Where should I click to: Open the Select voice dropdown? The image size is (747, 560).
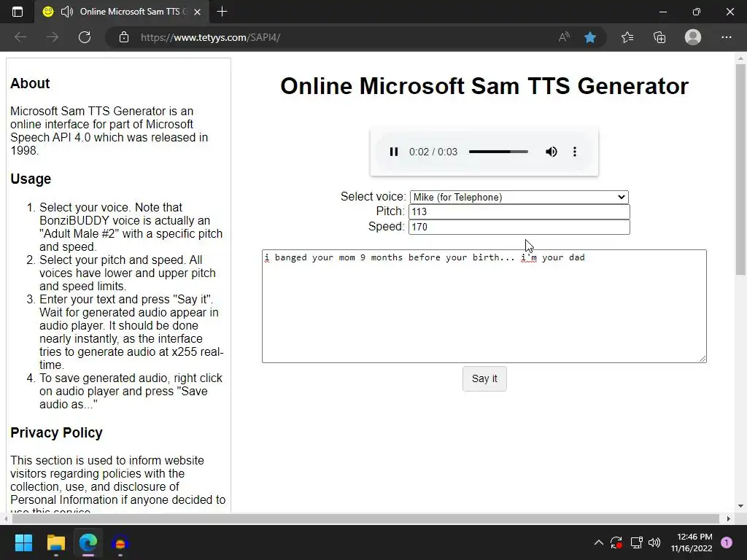point(519,197)
